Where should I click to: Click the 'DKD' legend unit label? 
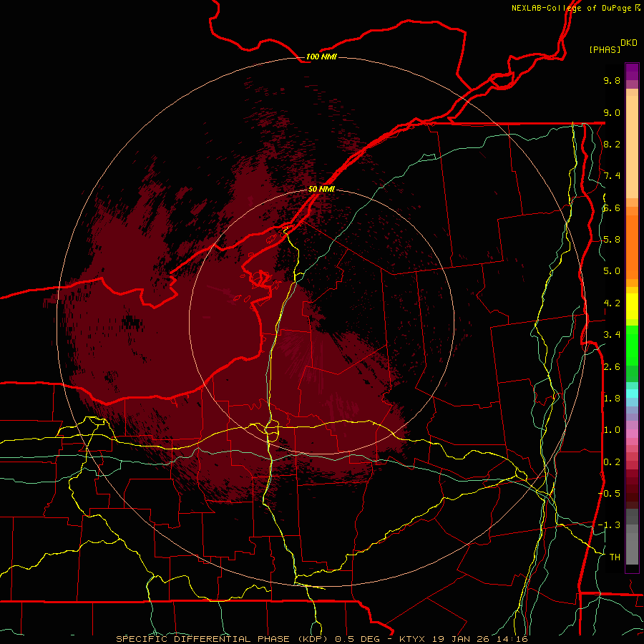pos(629,43)
